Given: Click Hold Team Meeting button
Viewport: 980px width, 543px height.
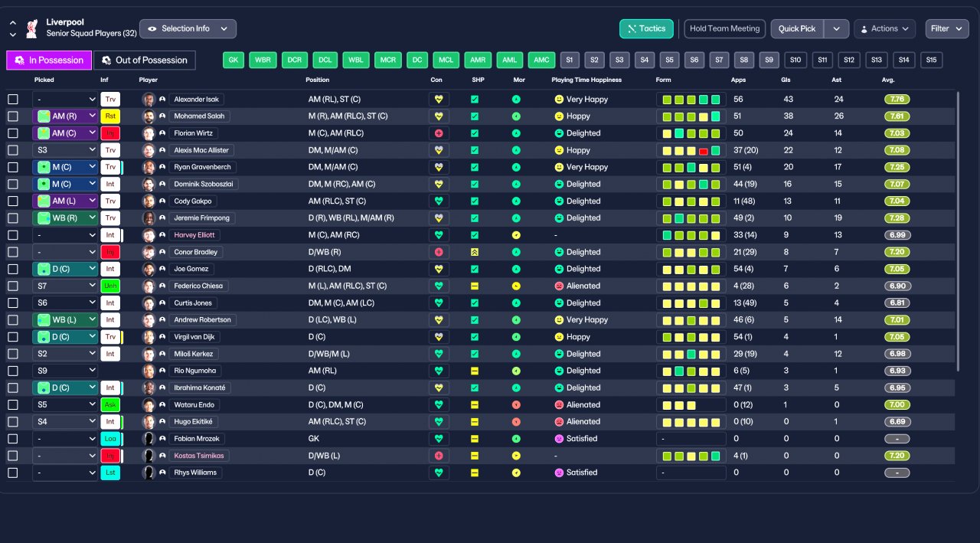Looking at the screenshot, I should coord(724,29).
